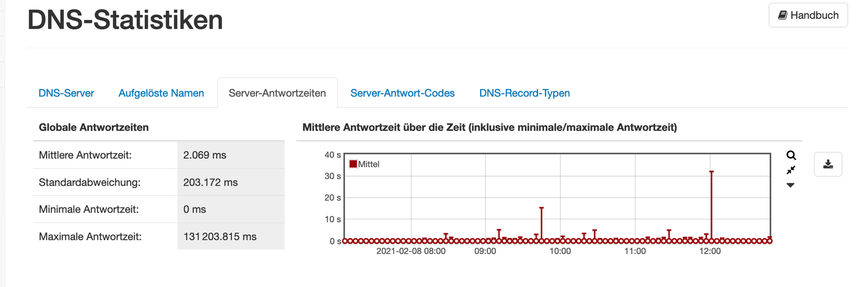Viewport: 868px width, 287px height.
Task: Click the Standardabweichung row label
Action: (90, 182)
